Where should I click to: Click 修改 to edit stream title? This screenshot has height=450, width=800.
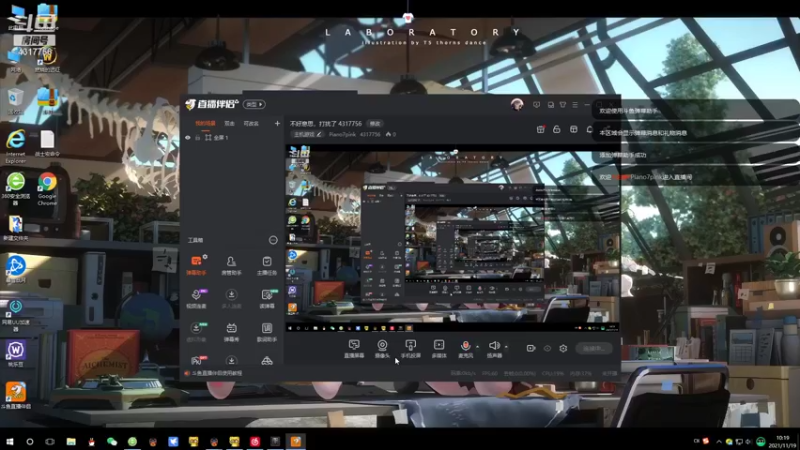(375, 124)
